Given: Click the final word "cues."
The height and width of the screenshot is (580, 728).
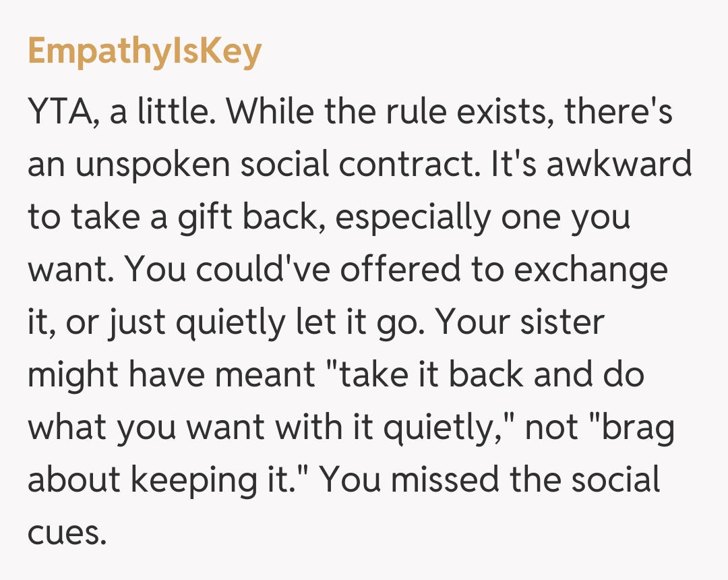Looking at the screenshot, I should point(67,533).
